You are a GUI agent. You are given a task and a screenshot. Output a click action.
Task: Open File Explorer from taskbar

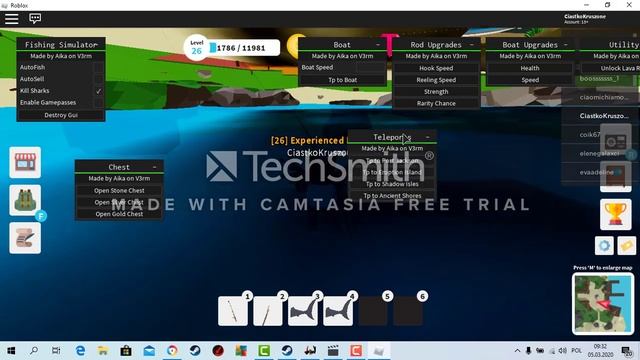coord(103,351)
